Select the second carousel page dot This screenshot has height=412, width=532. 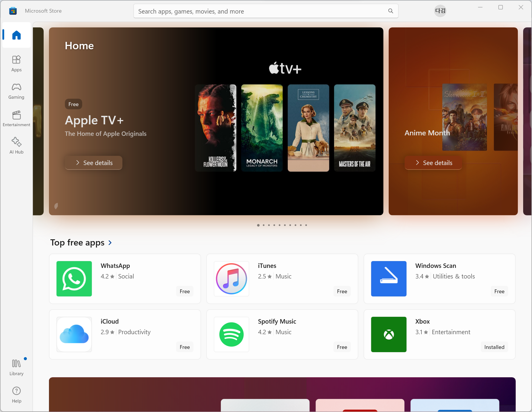264,225
